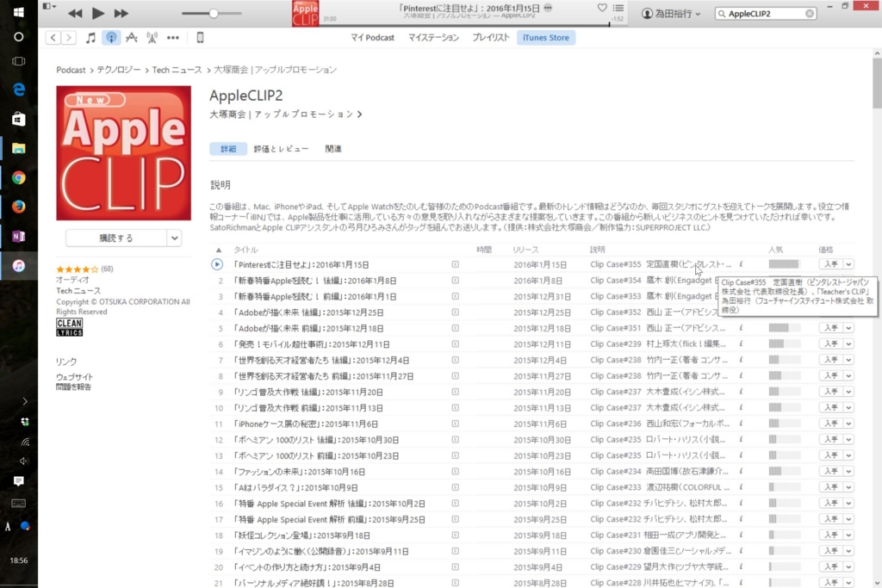Click the 購読する subscribe button
The image size is (882, 588).
[116, 238]
